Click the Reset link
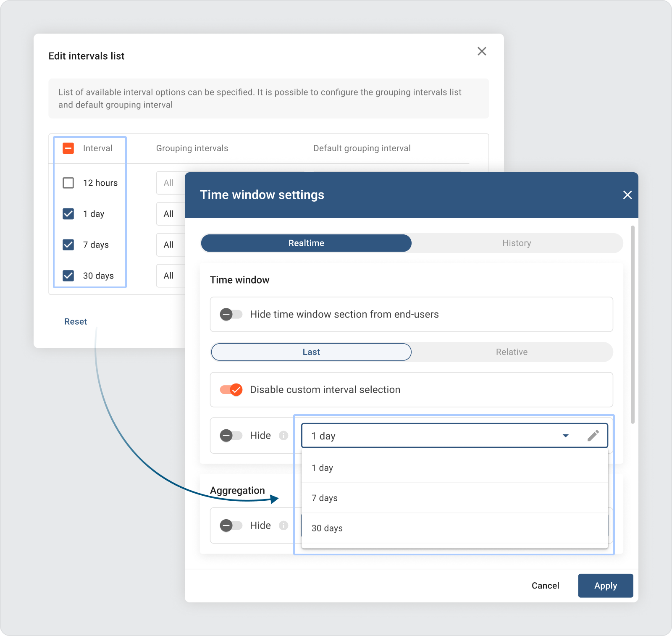This screenshot has height=636, width=672. click(x=76, y=322)
